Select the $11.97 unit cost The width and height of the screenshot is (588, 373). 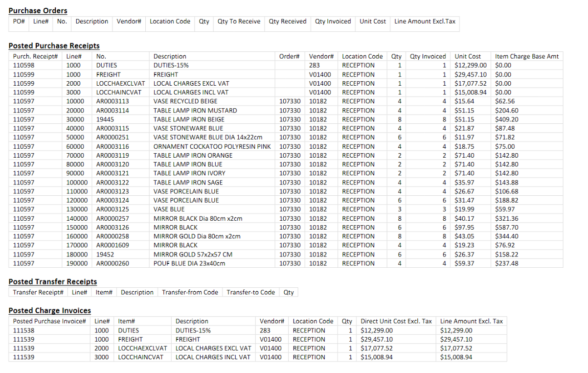click(465, 138)
